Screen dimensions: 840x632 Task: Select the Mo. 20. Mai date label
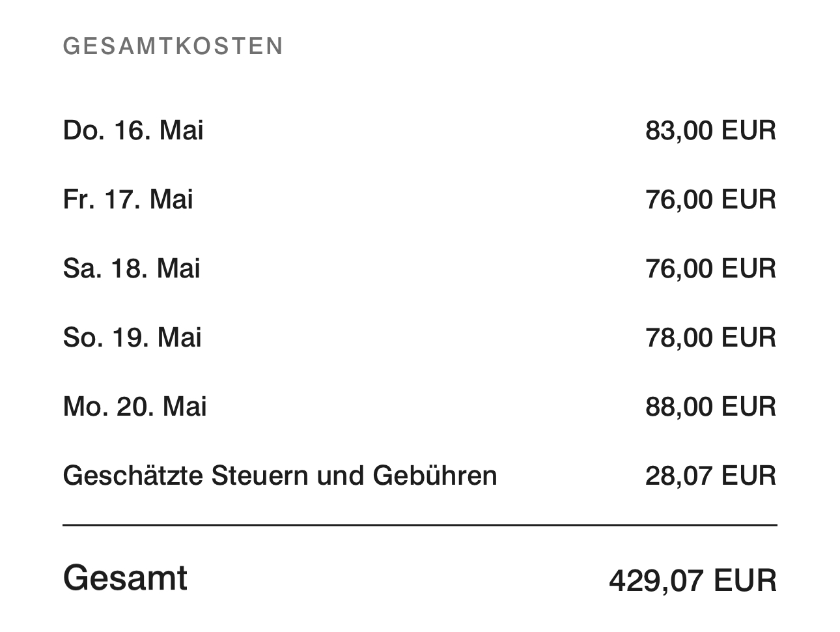coord(135,407)
